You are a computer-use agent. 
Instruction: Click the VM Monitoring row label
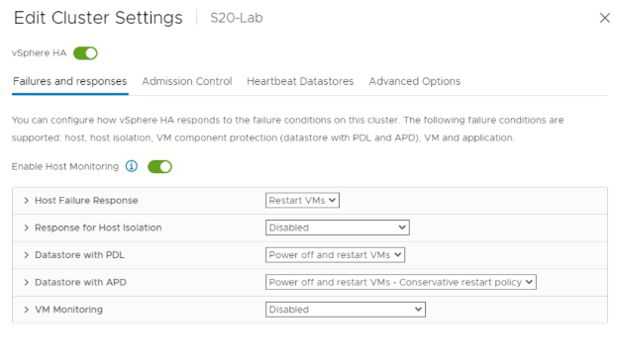click(68, 310)
